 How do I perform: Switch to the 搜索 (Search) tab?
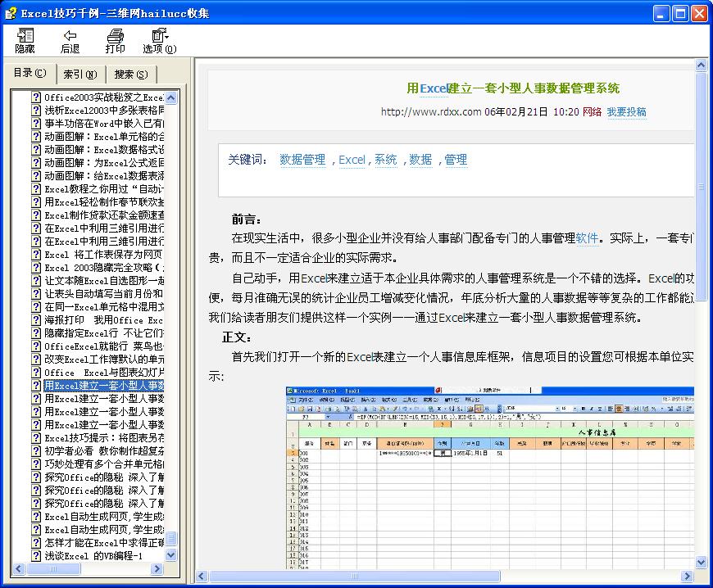click(131, 74)
